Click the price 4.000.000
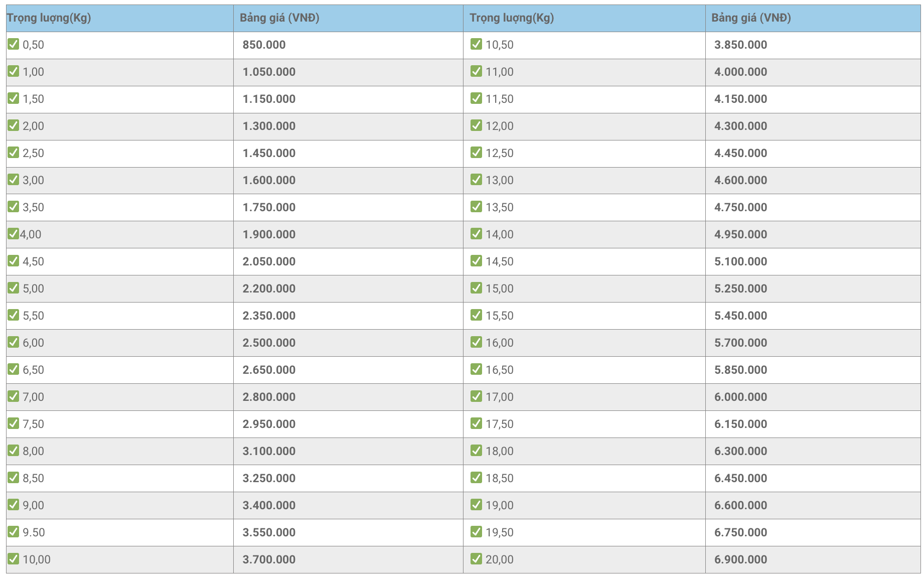The width and height of the screenshot is (924, 581). tap(740, 72)
